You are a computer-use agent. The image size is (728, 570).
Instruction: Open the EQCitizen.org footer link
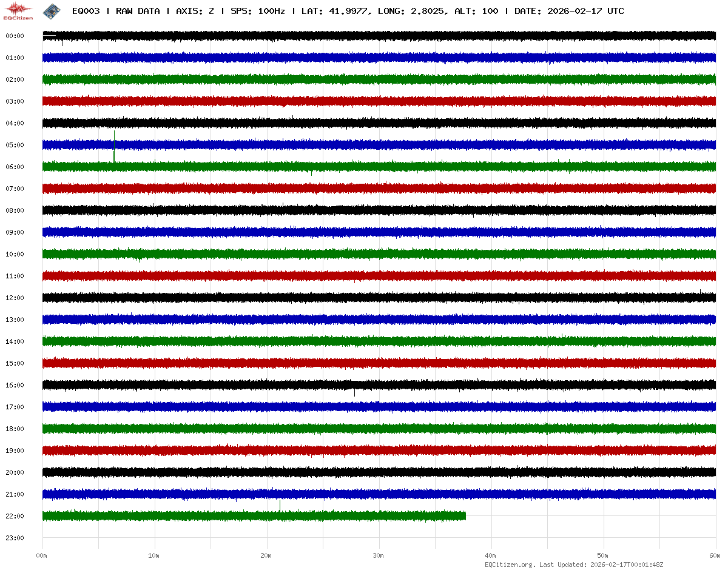509,565
